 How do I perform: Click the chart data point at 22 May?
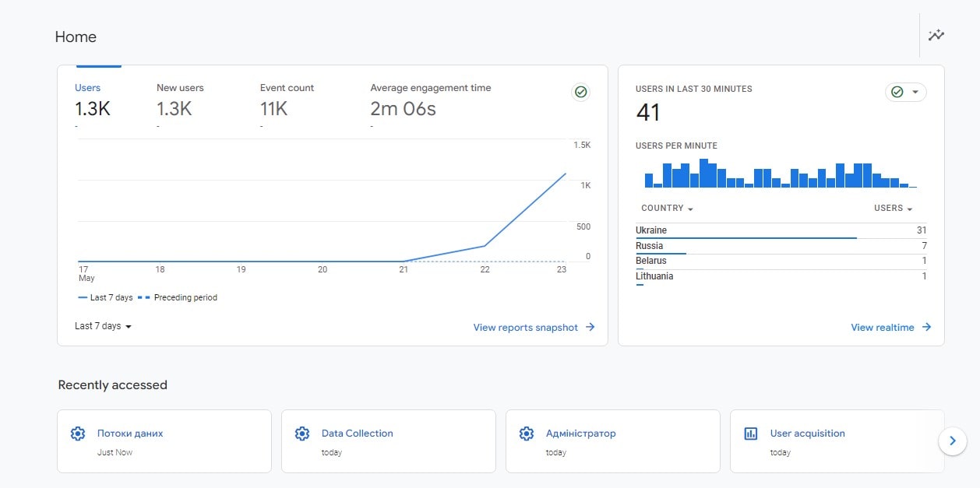click(x=485, y=246)
